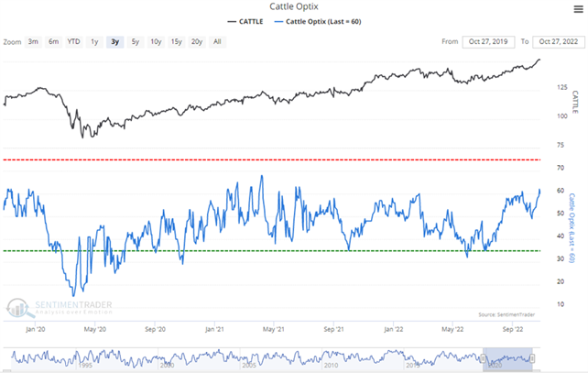Set zoom range to 5y

(x=136, y=41)
